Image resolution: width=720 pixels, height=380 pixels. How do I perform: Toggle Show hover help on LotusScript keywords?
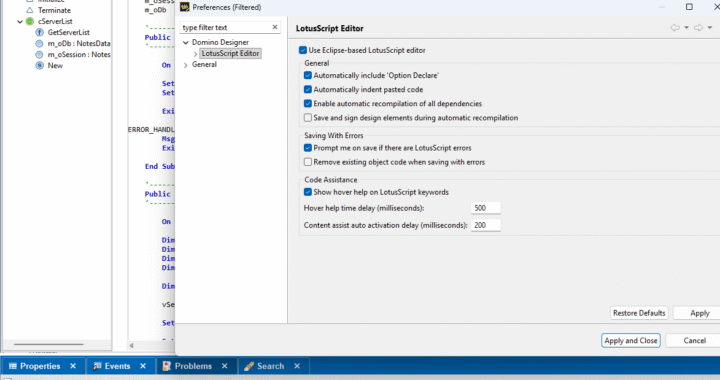[x=308, y=192]
